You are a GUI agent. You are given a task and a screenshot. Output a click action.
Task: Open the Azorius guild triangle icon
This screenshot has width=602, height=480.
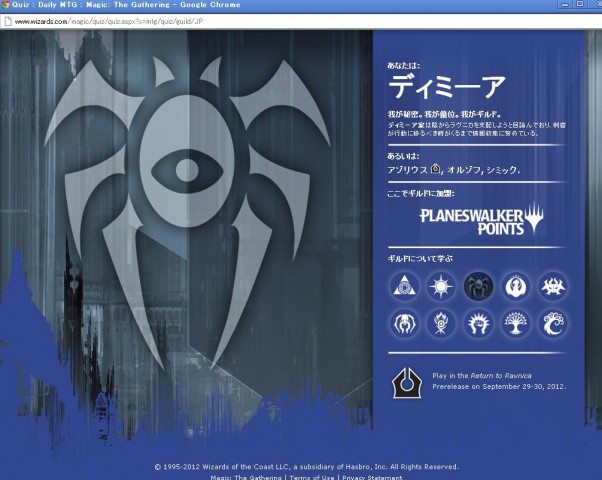(404, 286)
